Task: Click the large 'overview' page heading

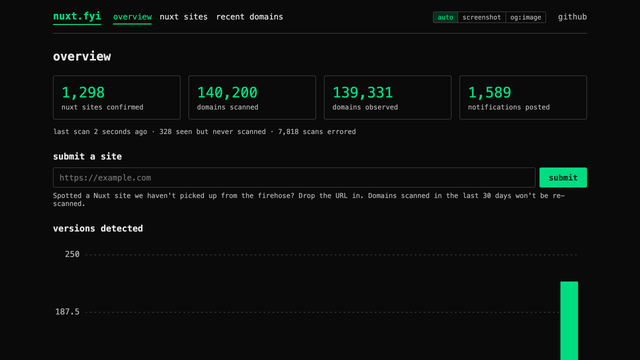Action: 82,56
